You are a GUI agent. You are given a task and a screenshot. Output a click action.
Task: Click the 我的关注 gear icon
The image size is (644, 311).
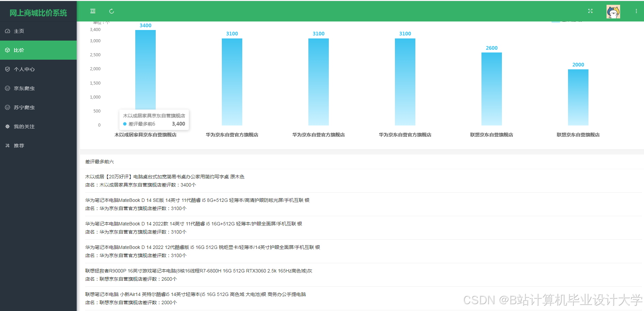[x=7, y=127]
